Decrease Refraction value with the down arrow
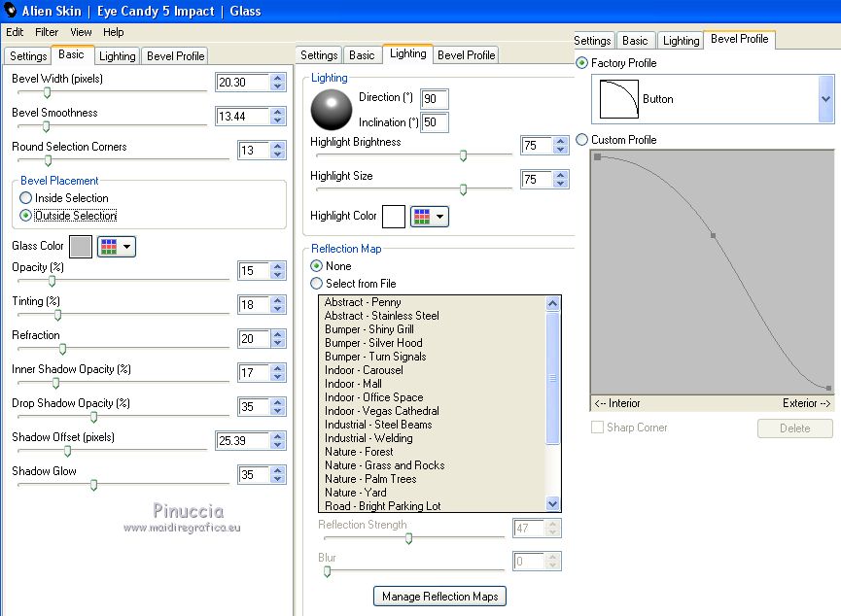 (x=278, y=343)
